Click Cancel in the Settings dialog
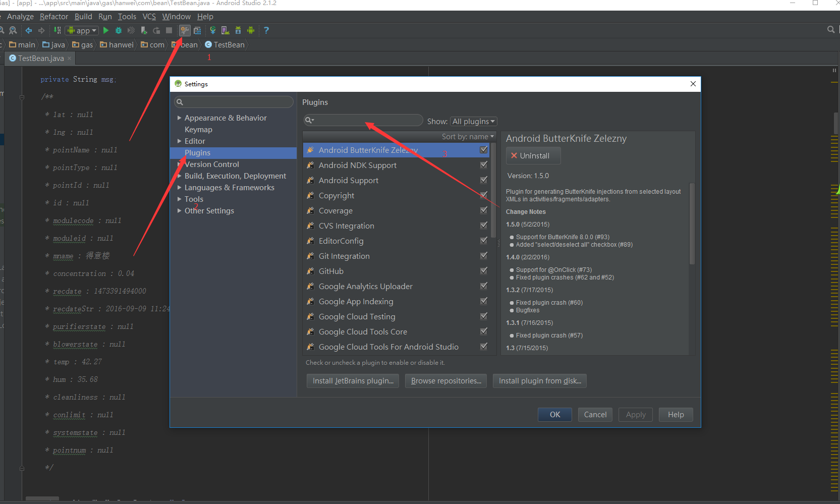Image resolution: width=840 pixels, height=504 pixels. tap(595, 415)
